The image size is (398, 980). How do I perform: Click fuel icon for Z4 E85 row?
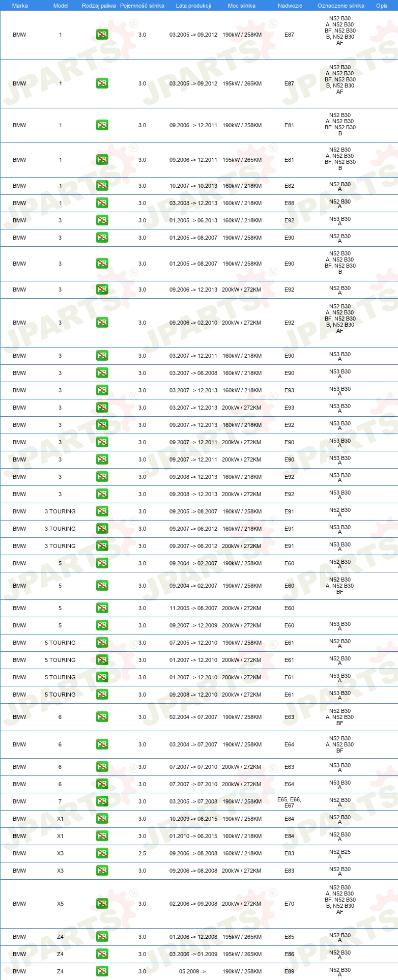[102, 937]
